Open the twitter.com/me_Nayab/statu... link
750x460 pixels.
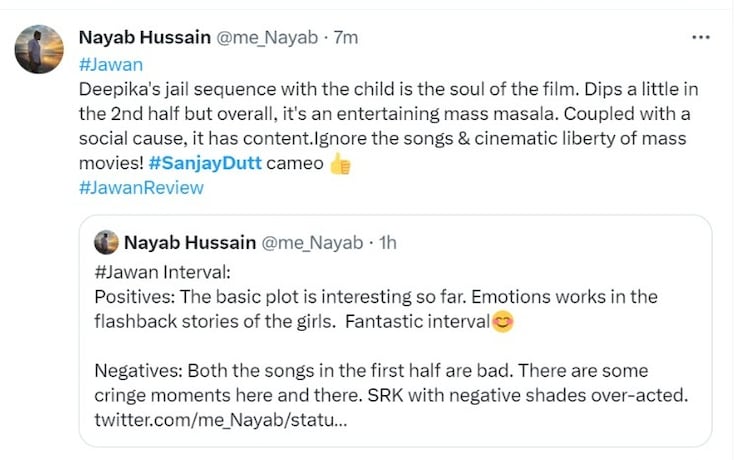pos(220,421)
